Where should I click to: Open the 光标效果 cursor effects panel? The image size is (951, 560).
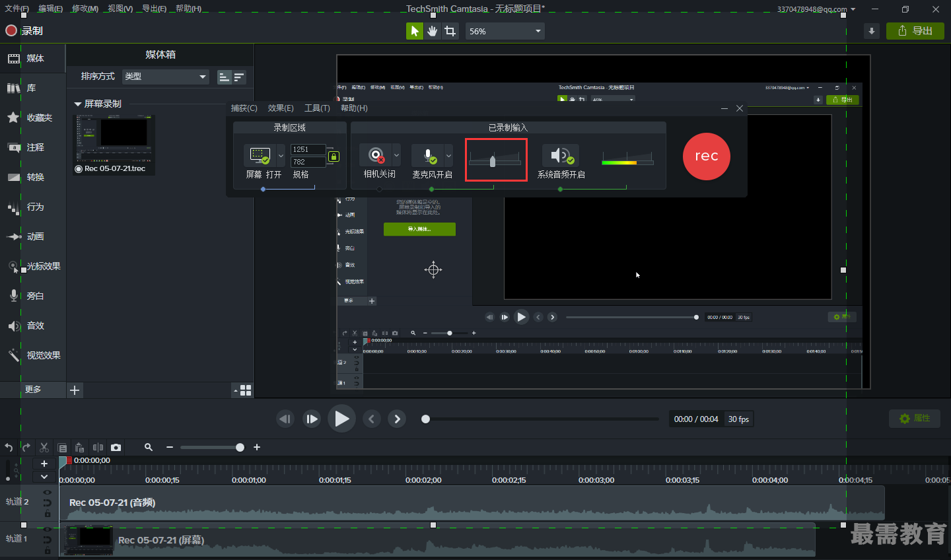pos(33,266)
